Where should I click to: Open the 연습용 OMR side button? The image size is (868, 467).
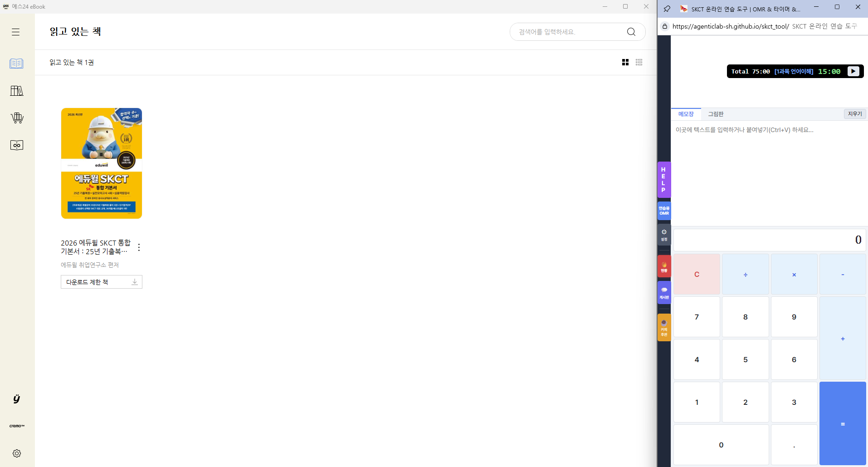pos(664,211)
